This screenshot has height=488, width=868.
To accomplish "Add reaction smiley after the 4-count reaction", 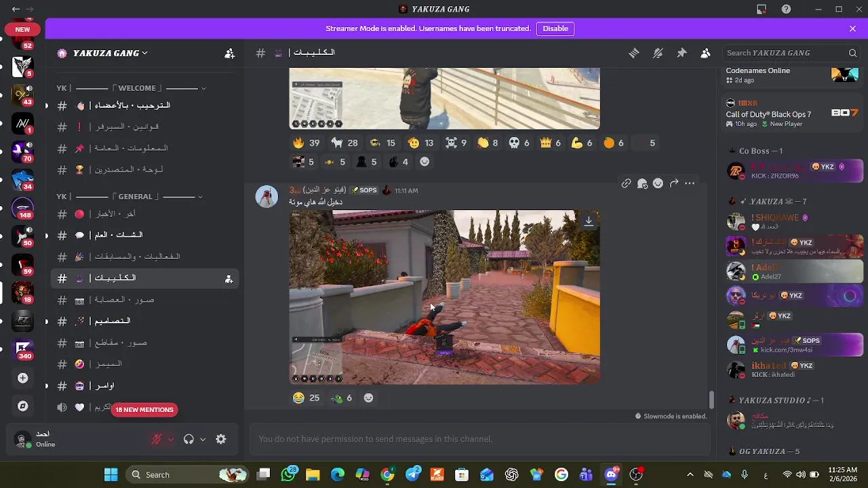I will (425, 162).
